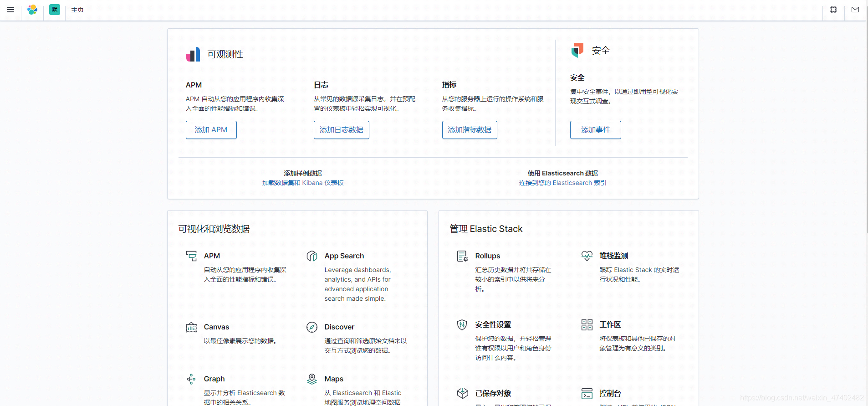Go to 主页 breadcrumb

(77, 10)
